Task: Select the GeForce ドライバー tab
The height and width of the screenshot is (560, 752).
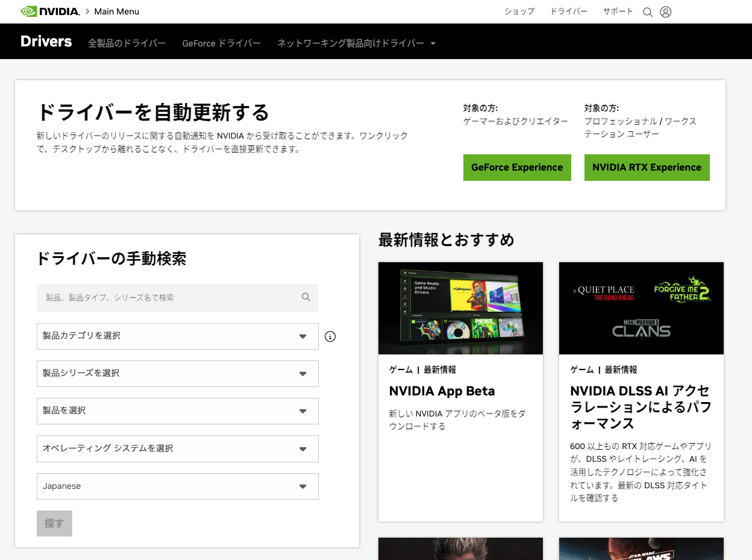Action: pos(222,43)
